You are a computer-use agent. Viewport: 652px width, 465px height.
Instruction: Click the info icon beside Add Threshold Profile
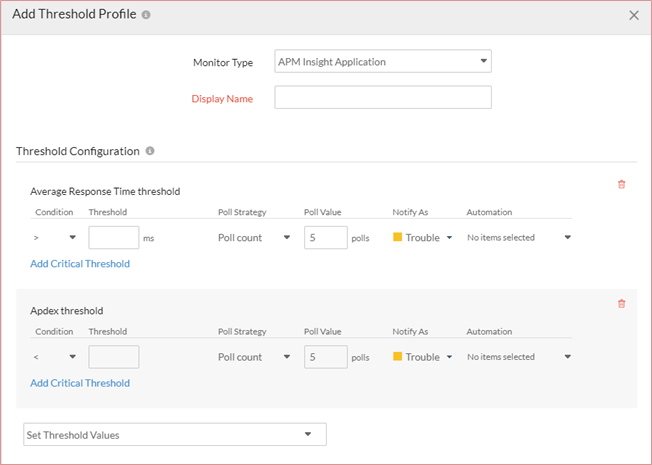pyautogui.click(x=146, y=15)
